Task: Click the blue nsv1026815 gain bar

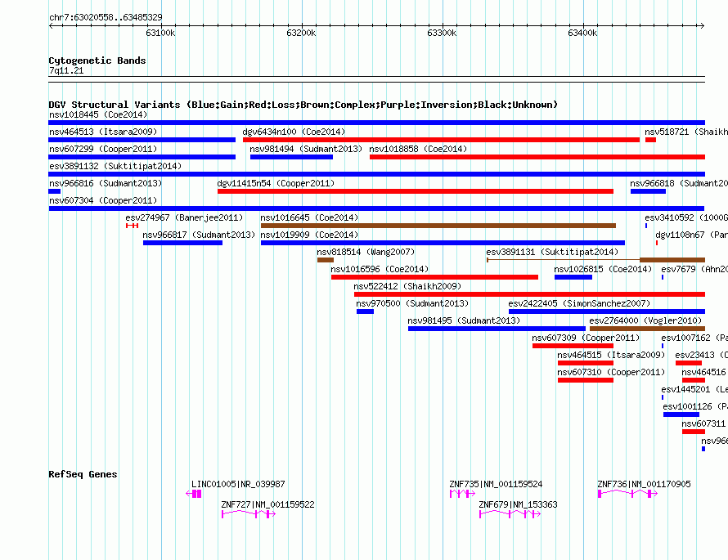Action: click(x=573, y=277)
